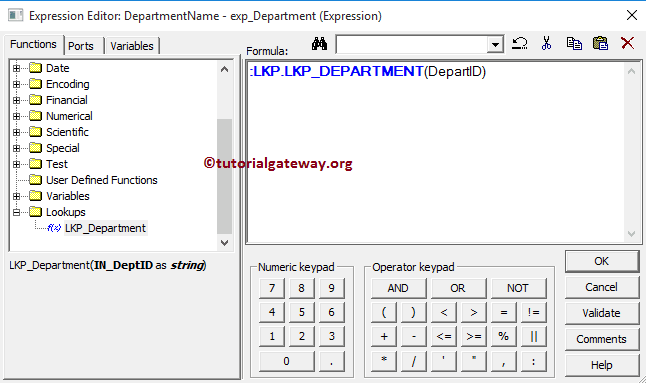Insert the percent operator
The image size is (646, 383).
point(503,337)
